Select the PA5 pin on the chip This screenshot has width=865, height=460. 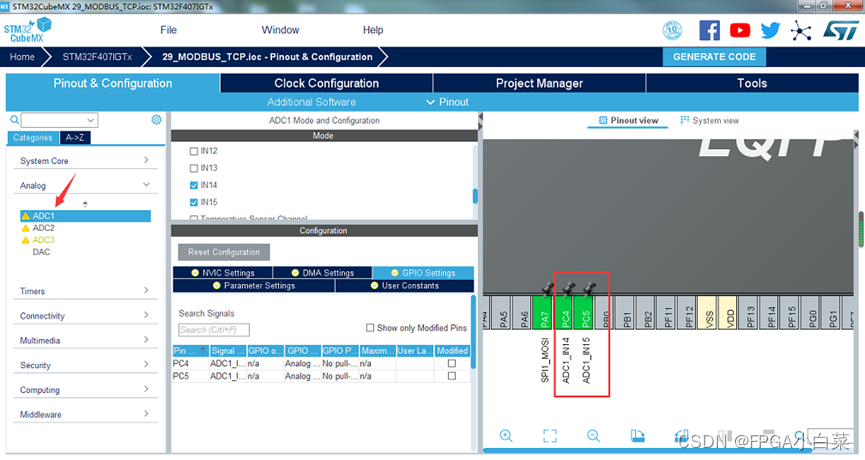pos(503,313)
